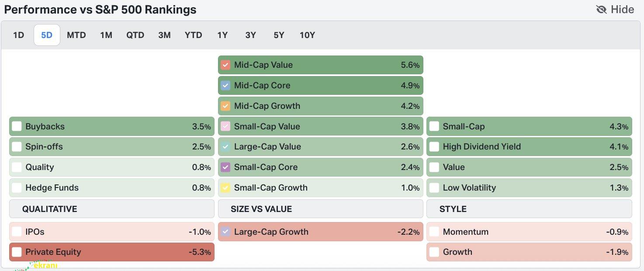Screen dimensions: 644x271
Task: Uncheck the Small-Cap Core checkbox
Action: (225, 167)
